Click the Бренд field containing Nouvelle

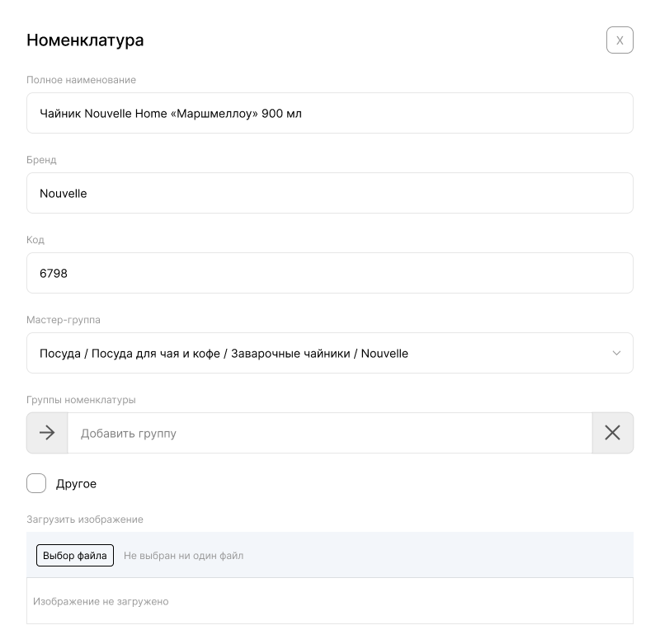(x=330, y=193)
